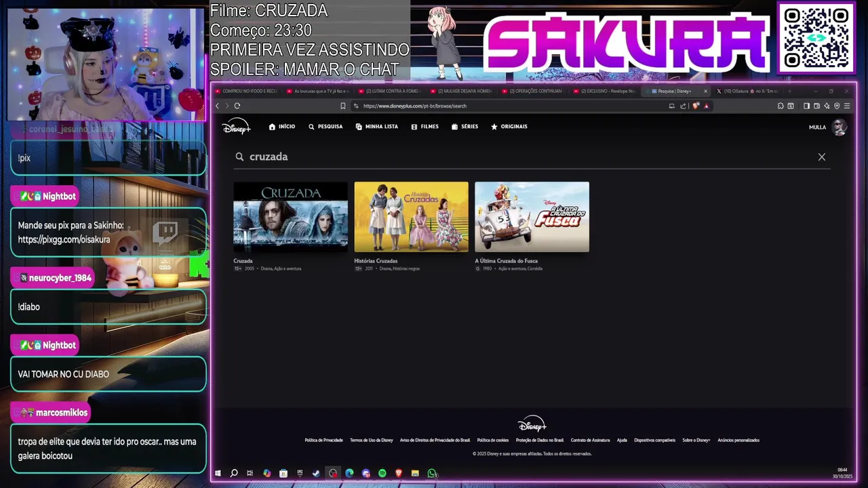Switch to the 'MULHER DESAFIA HOMEM' tab

461,91
